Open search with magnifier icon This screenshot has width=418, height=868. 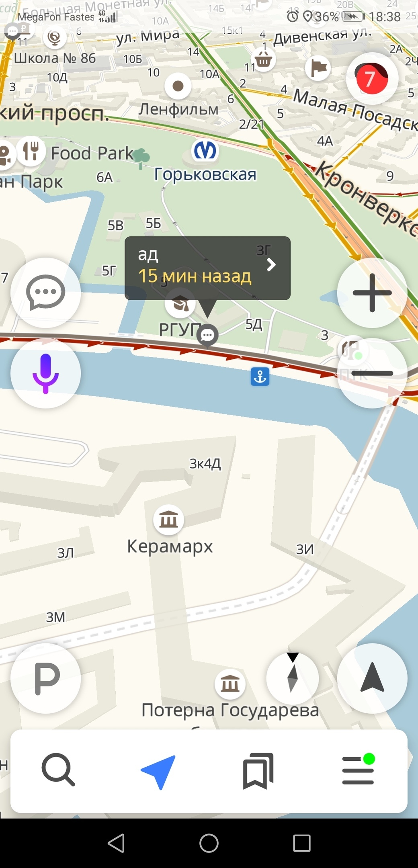[x=58, y=770]
